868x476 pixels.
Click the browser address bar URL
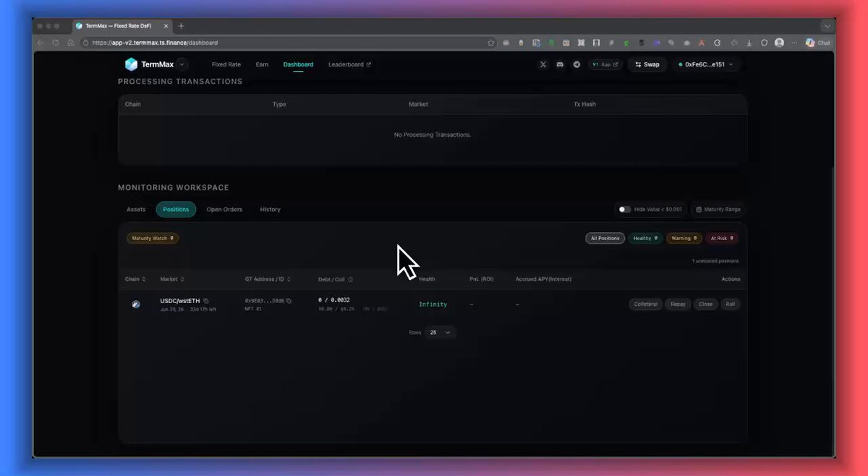click(155, 43)
